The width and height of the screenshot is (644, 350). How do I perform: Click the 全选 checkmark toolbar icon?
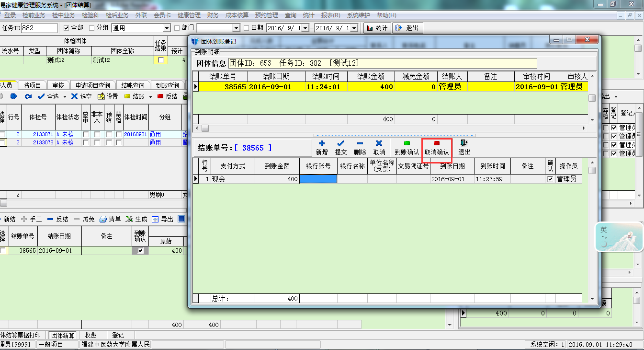pos(42,96)
